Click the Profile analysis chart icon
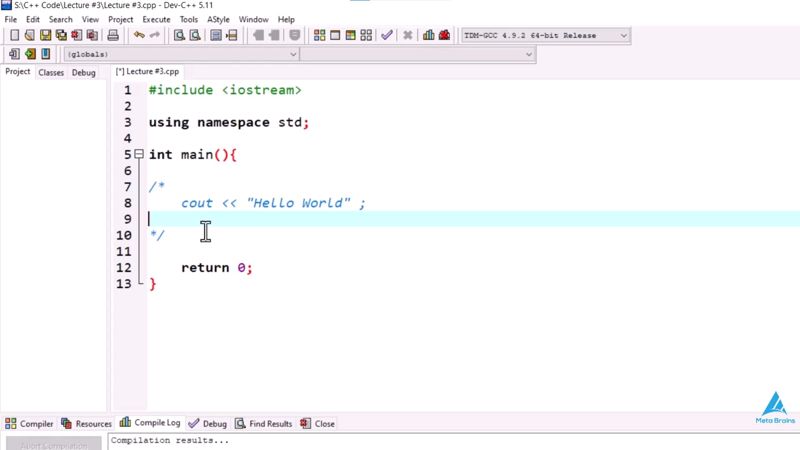800x450 pixels. click(x=429, y=35)
